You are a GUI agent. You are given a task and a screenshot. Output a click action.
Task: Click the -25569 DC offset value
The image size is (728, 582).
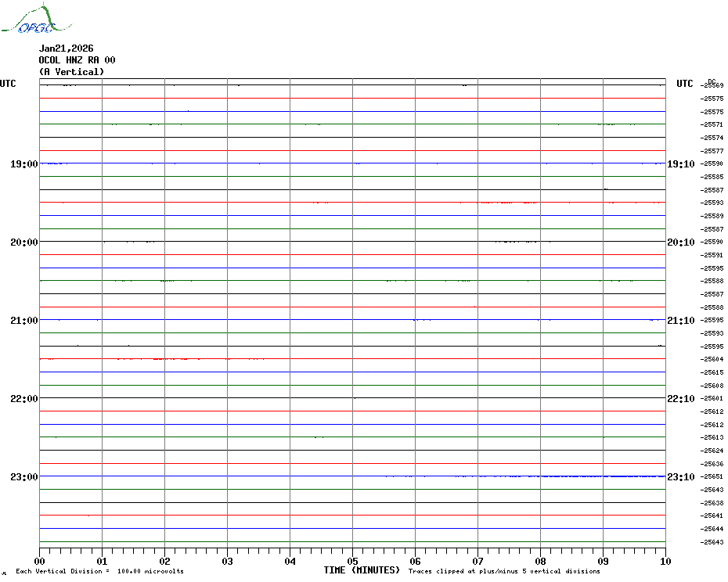click(x=712, y=85)
